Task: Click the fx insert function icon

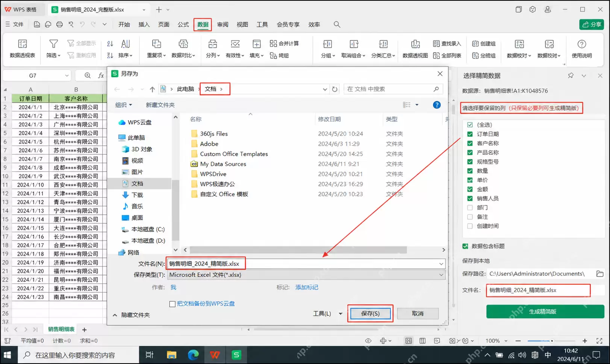Action: [x=101, y=76]
